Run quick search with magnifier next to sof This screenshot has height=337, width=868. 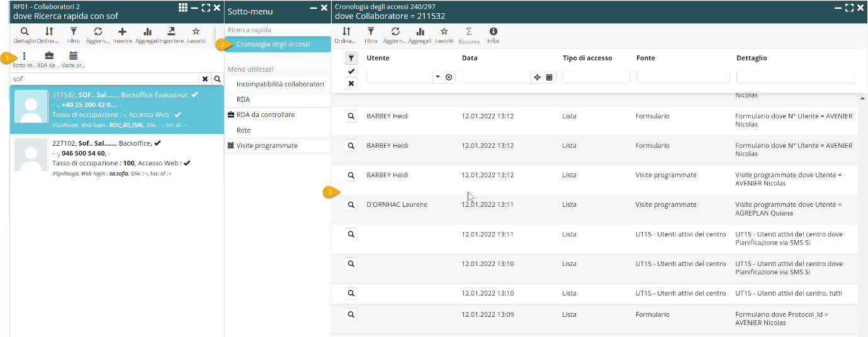(217, 79)
